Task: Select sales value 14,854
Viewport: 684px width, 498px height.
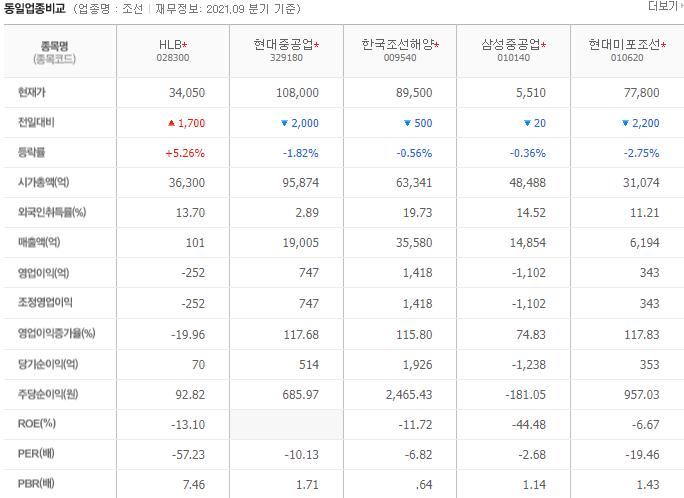Action: pos(528,243)
